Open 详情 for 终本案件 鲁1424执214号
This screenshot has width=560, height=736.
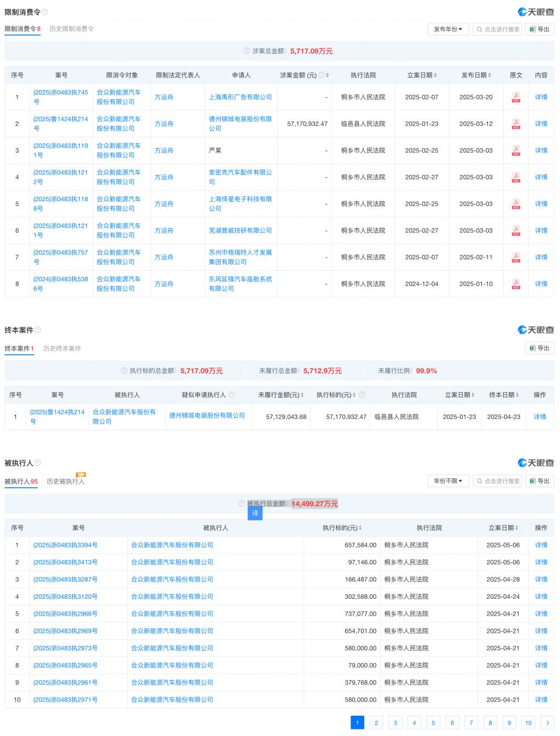pos(540,417)
